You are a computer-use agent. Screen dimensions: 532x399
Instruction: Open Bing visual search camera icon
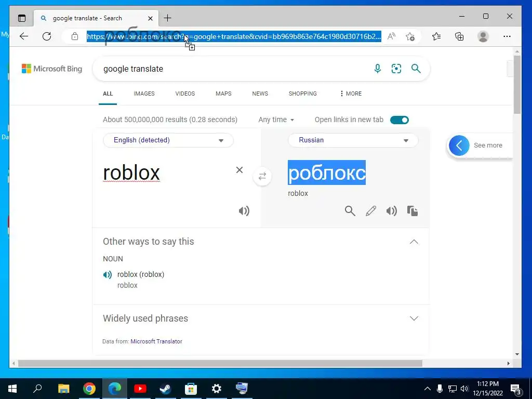pos(396,69)
